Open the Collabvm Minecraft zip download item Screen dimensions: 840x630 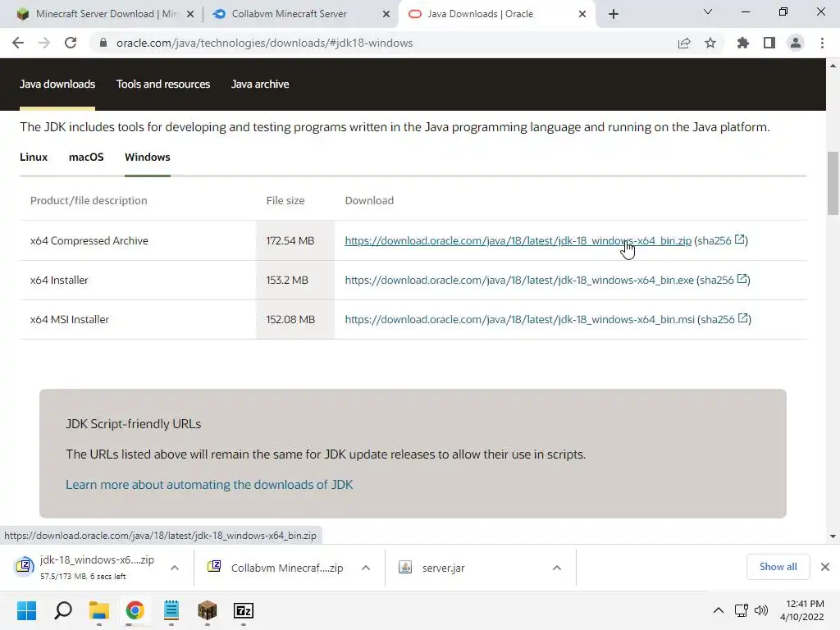click(276, 568)
